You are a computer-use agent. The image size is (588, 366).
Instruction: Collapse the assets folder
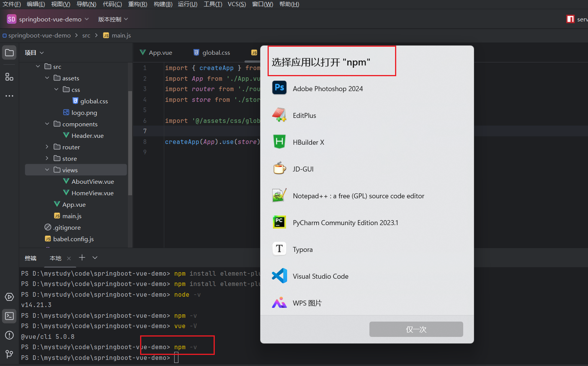pyautogui.click(x=47, y=78)
